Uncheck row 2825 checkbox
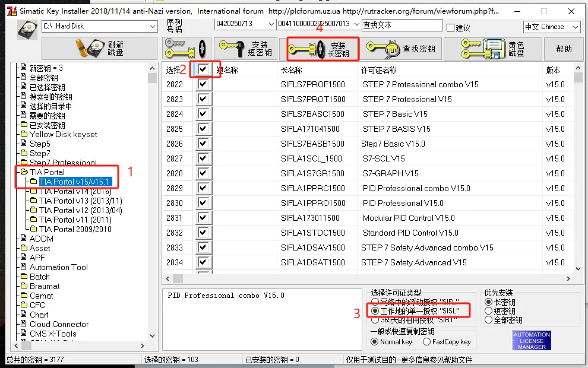This screenshot has width=588, height=368. pyautogui.click(x=203, y=129)
